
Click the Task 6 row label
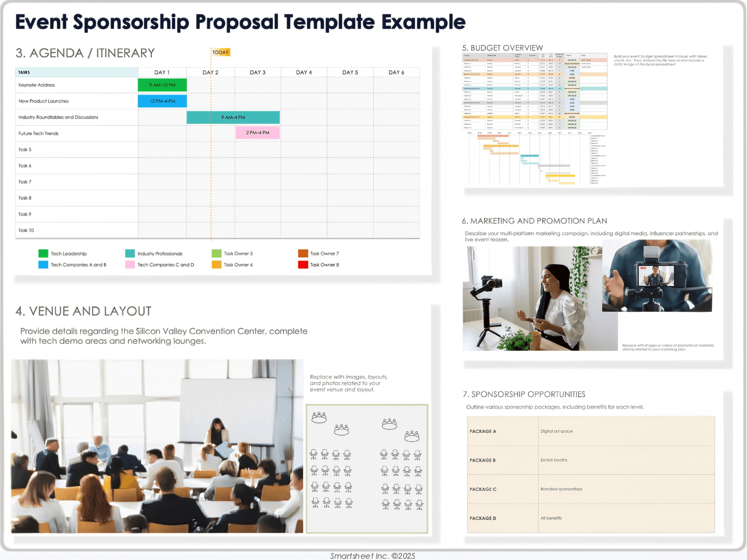(25, 166)
